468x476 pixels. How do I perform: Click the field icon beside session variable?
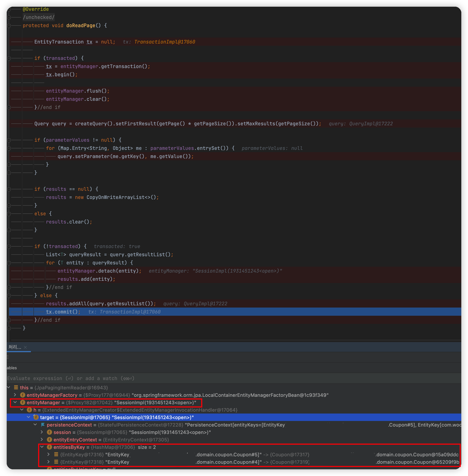(x=49, y=432)
